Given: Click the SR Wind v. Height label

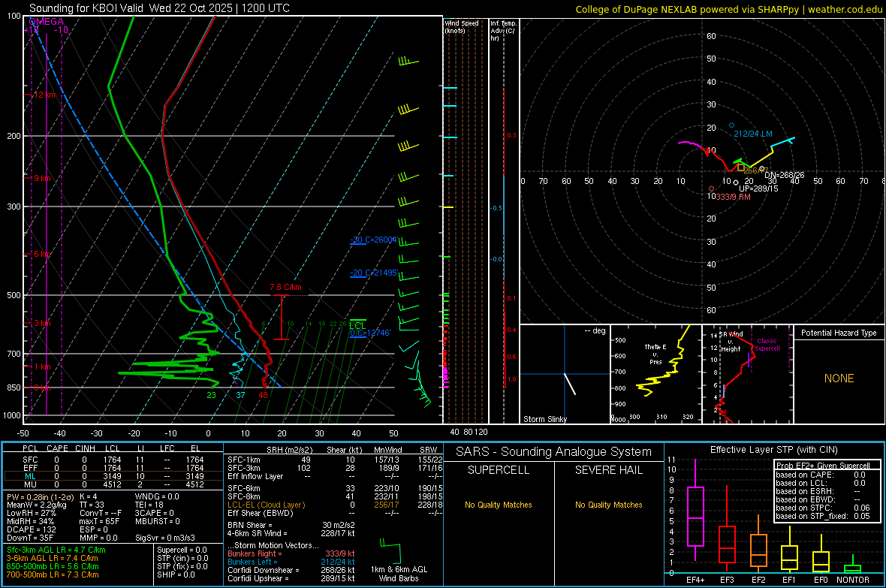Looking at the screenshot, I should tap(731, 342).
